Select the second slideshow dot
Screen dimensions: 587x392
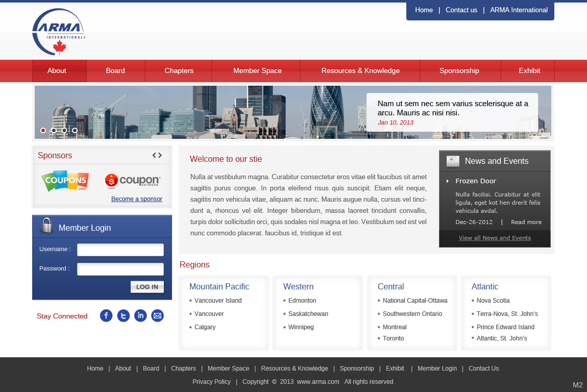[x=54, y=130]
